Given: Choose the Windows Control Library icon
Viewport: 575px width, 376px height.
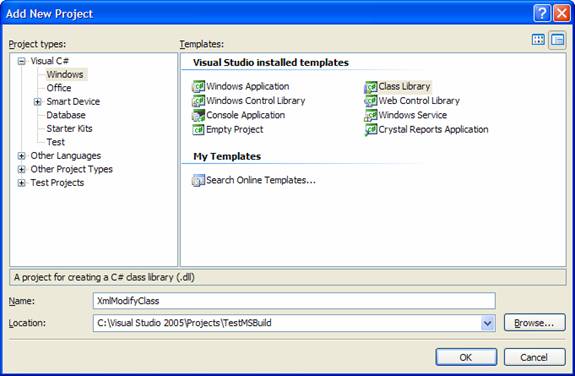Looking at the screenshot, I should (x=198, y=101).
